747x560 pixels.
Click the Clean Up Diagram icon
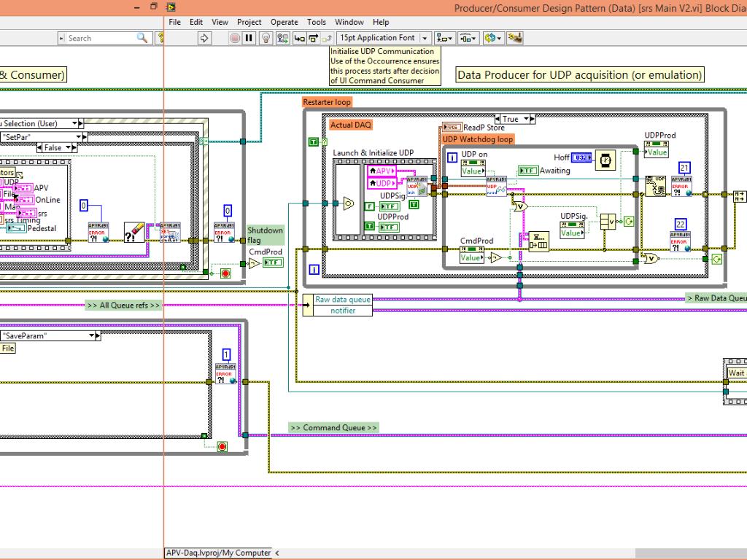pyautogui.click(x=514, y=38)
